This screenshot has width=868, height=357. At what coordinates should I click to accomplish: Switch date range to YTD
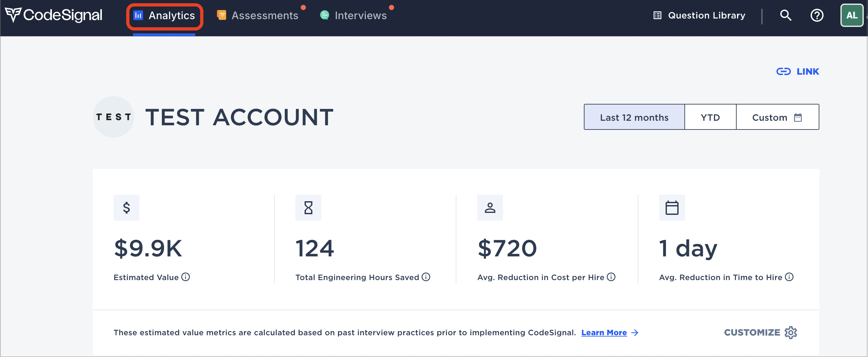pyautogui.click(x=710, y=117)
